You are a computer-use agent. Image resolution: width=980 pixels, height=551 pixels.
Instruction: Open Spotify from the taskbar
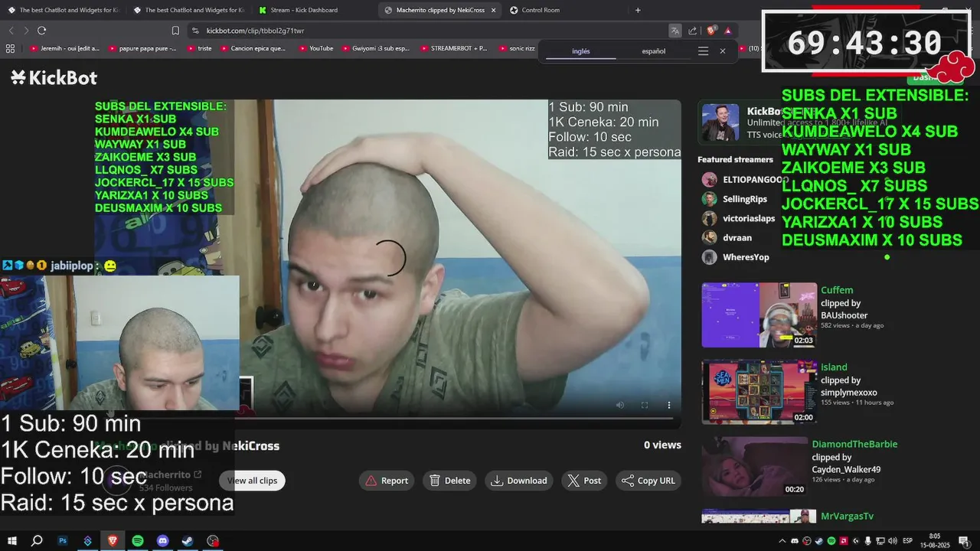[138, 541]
